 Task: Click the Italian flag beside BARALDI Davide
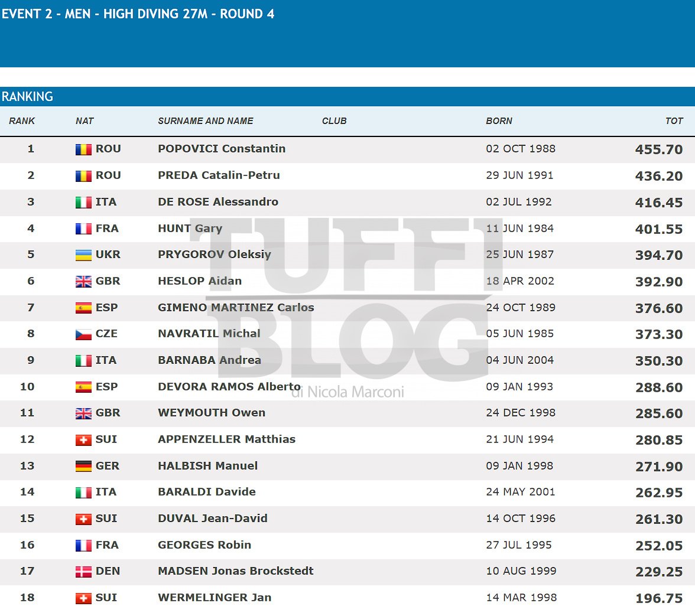tap(83, 493)
